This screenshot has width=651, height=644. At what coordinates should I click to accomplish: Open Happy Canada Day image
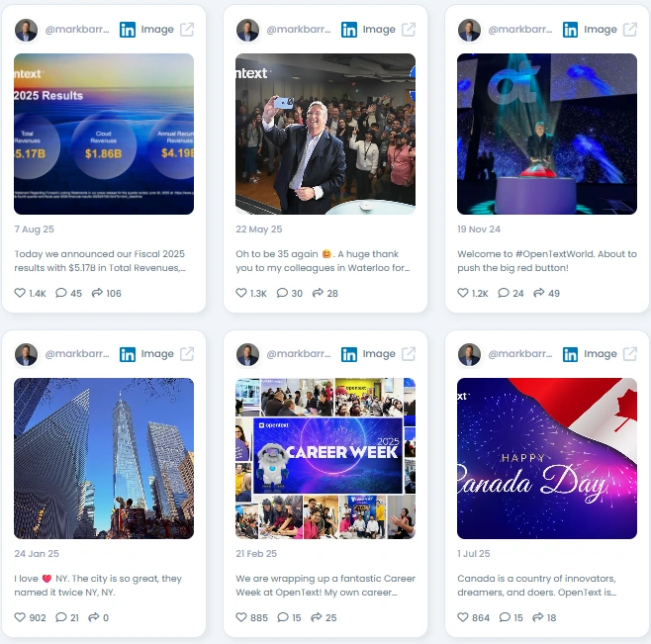[x=547, y=458]
